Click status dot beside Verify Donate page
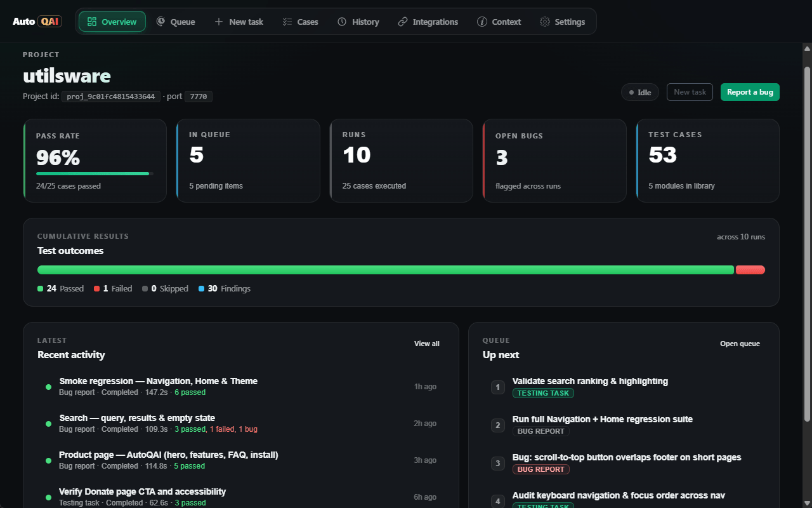The height and width of the screenshot is (508, 812). tap(48, 497)
